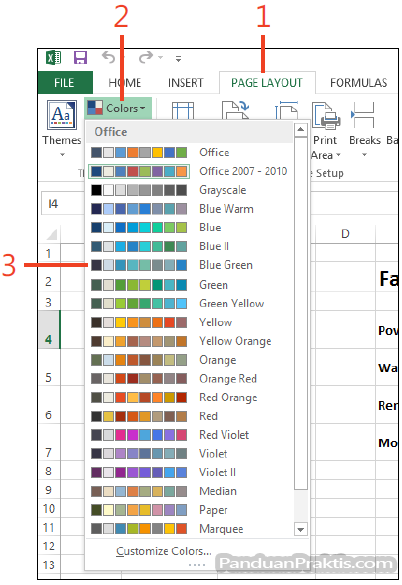Open the Colors dropdown
This screenshot has width=402, height=585.
pyautogui.click(x=118, y=108)
